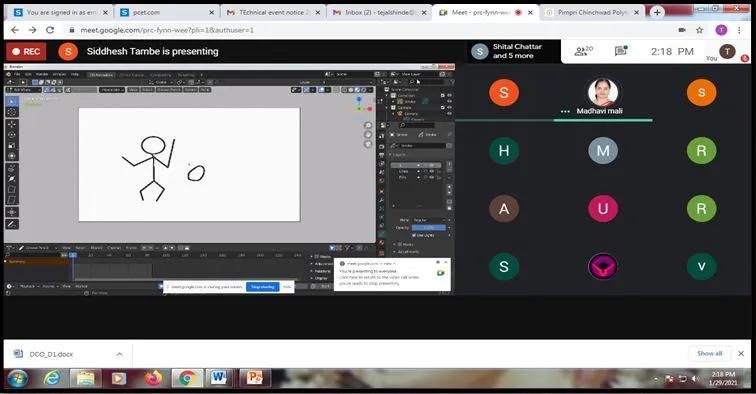Select the Annotate pencil tool in Blender
Viewport: 756px width, 394px height.
coord(12,224)
